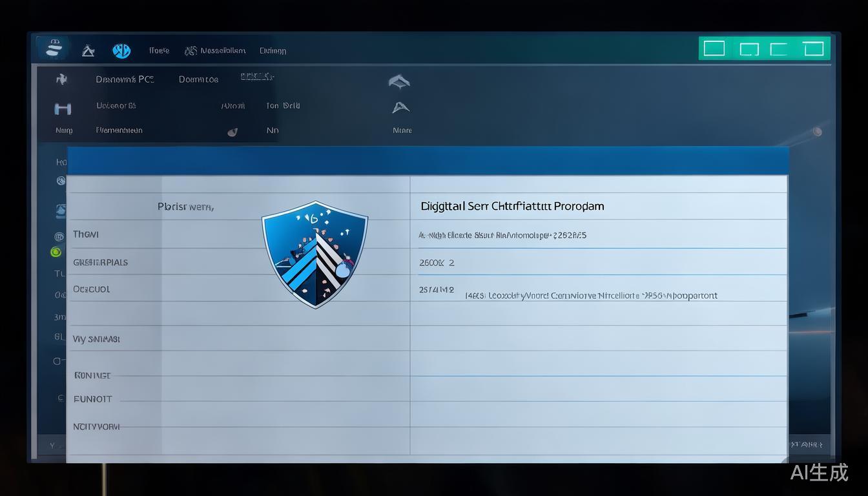Click the mountain-shaped toolbar icon
This screenshot has width=868, height=496.
[88, 50]
